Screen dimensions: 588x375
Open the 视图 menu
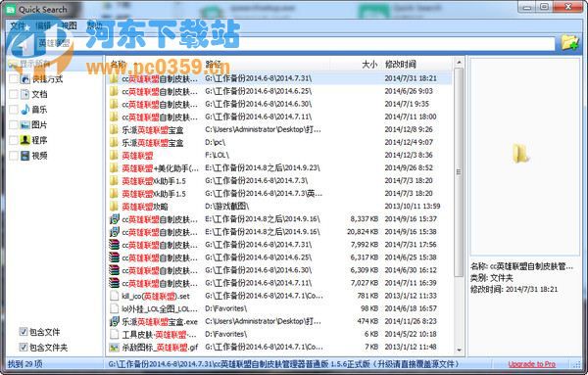tap(69, 25)
